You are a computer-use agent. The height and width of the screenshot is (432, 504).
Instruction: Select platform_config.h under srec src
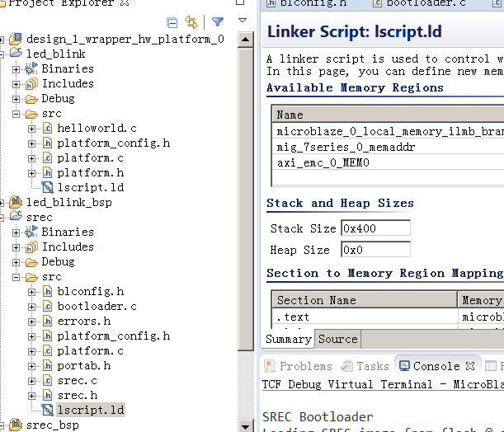point(114,336)
